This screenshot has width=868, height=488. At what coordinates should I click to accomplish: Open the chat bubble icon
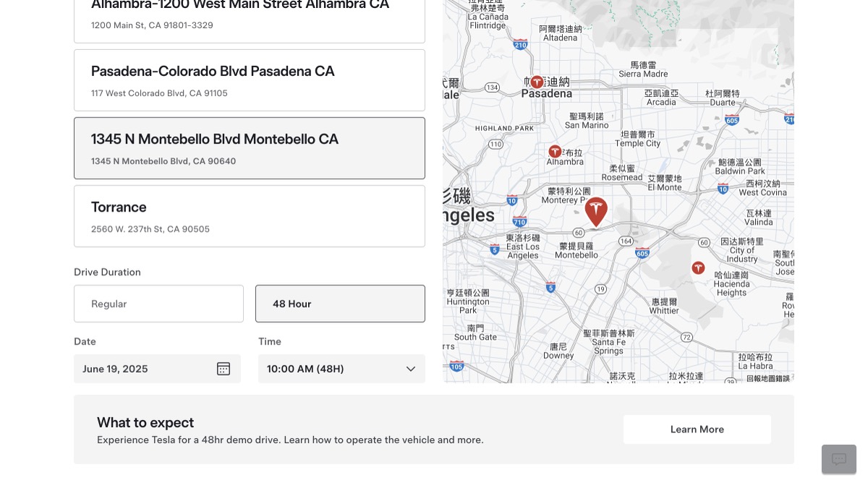839,459
